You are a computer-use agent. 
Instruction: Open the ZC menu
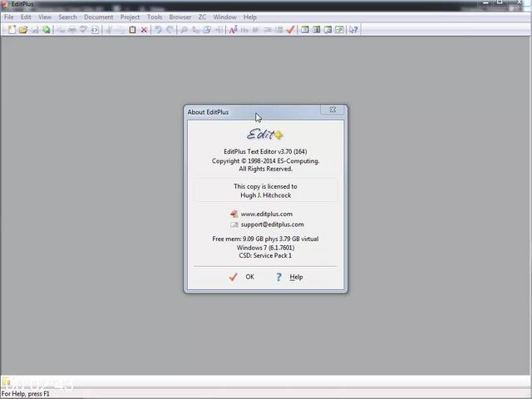[x=202, y=17]
